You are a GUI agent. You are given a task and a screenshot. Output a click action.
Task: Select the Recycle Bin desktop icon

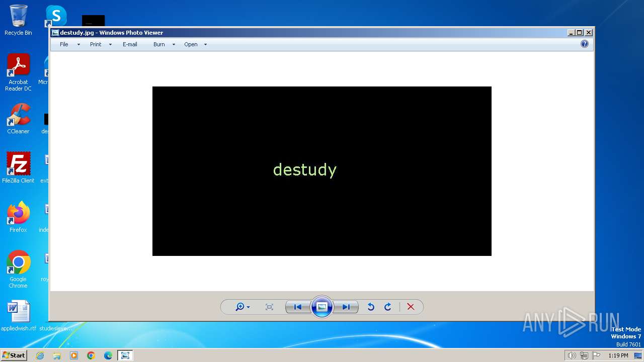[x=18, y=20]
